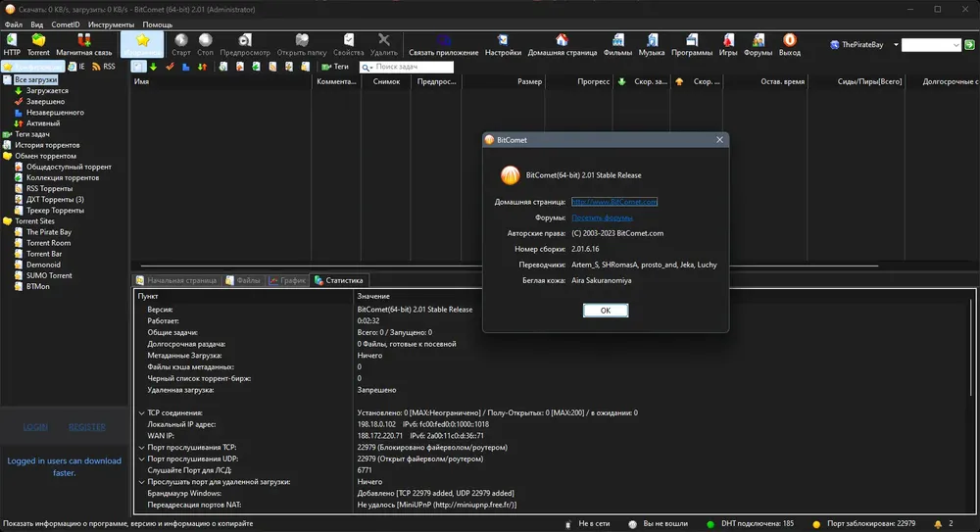Open the ThePirateBay search engine dropdown

coord(896,44)
